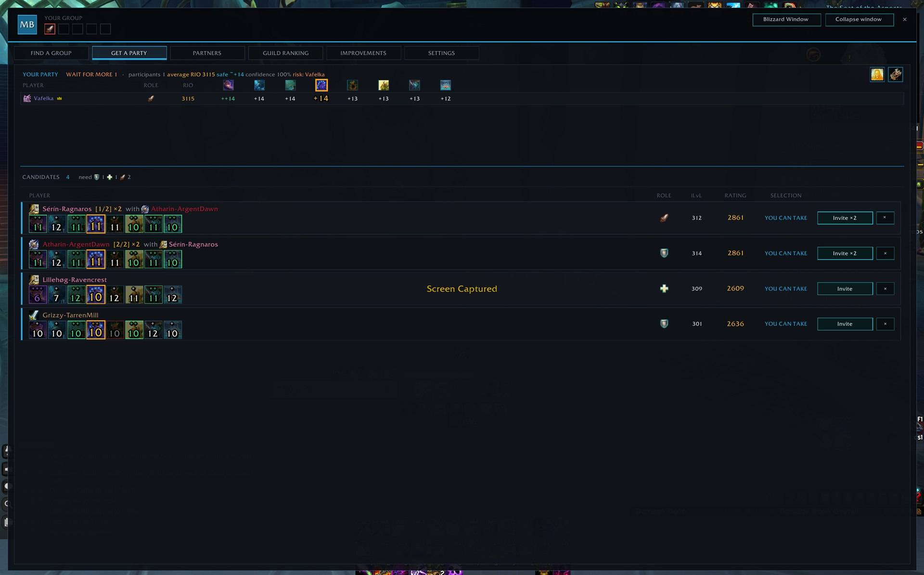Click the MB addon logo

[27, 25]
